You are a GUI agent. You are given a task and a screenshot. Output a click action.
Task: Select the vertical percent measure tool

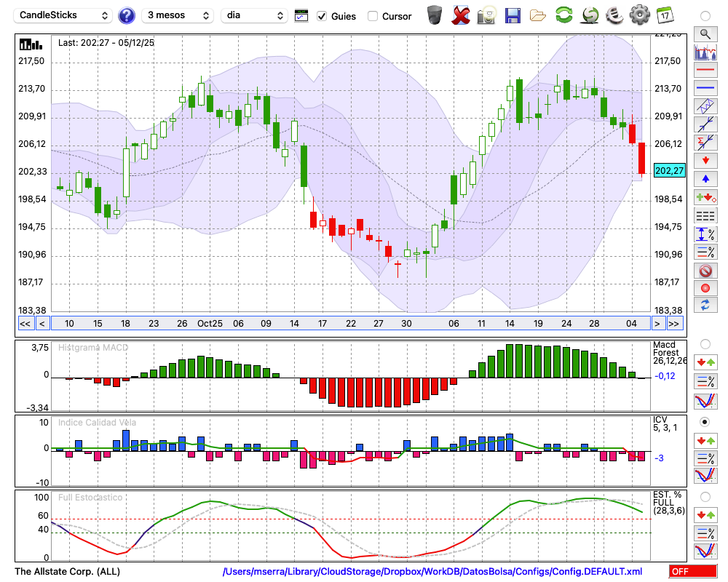click(x=705, y=234)
